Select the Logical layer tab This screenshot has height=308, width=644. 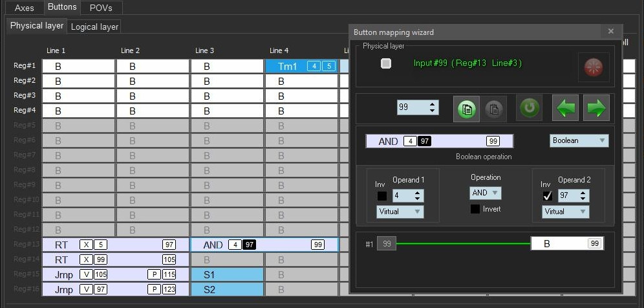pos(94,27)
